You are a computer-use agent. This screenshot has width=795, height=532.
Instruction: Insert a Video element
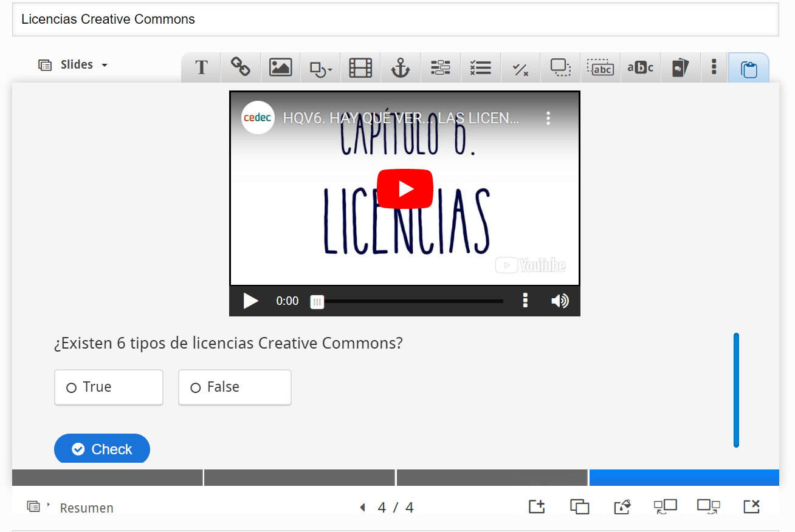click(x=360, y=67)
